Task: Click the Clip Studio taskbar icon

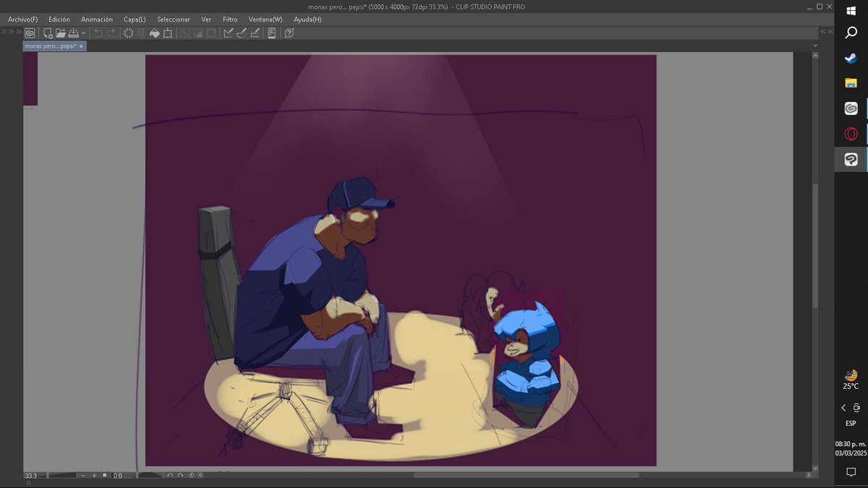Action: pyautogui.click(x=851, y=108)
